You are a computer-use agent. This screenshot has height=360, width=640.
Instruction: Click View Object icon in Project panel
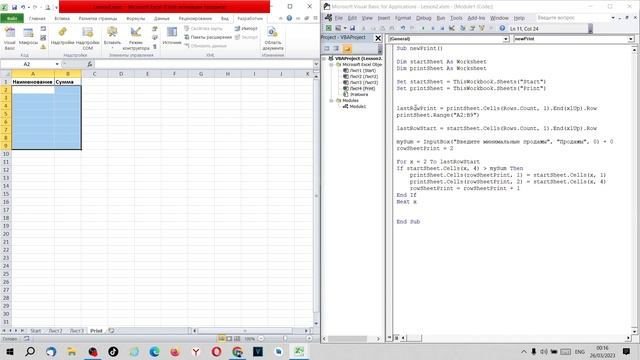click(x=336, y=49)
